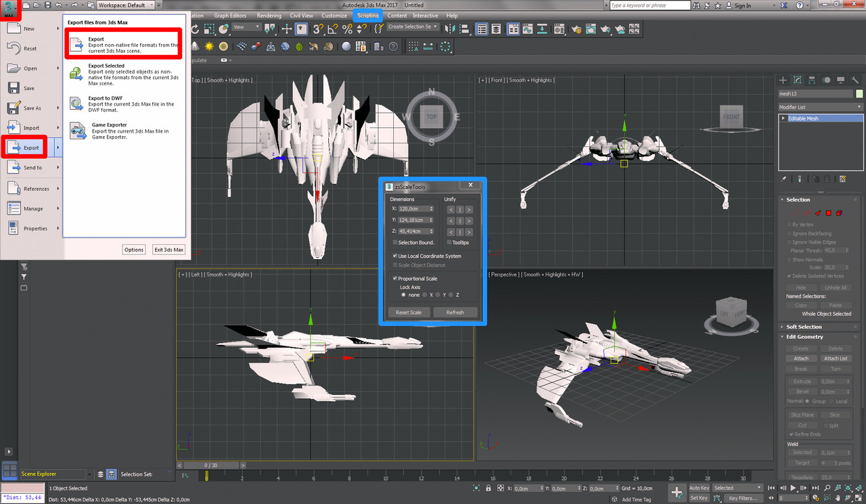Select Polygon sub-object level icon
Screen dimensions: 866x504
(x=828, y=212)
